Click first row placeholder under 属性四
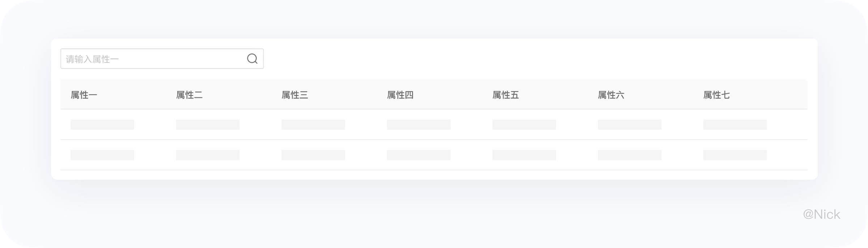868x248 pixels. (x=419, y=125)
